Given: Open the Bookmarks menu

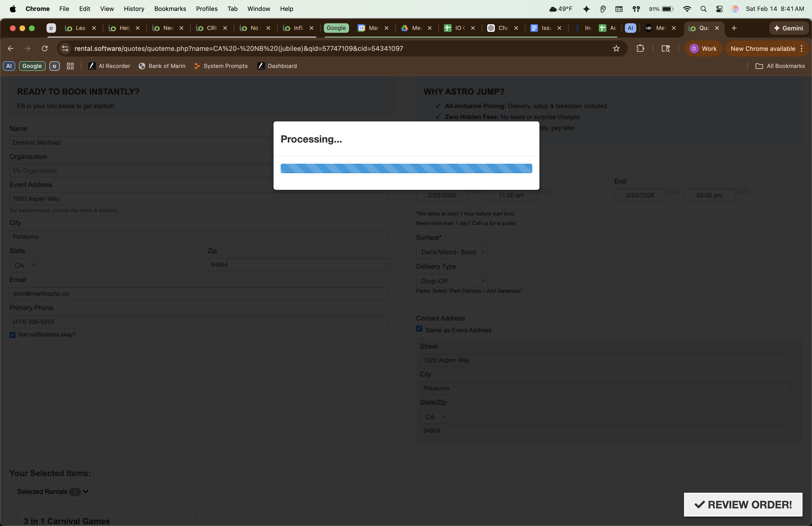Looking at the screenshot, I should coord(170,9).
